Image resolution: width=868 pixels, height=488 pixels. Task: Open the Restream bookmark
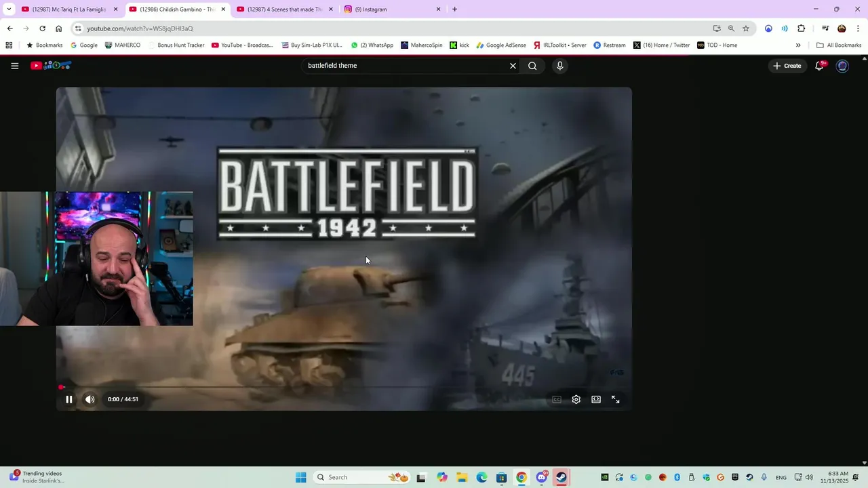(610, 45)
